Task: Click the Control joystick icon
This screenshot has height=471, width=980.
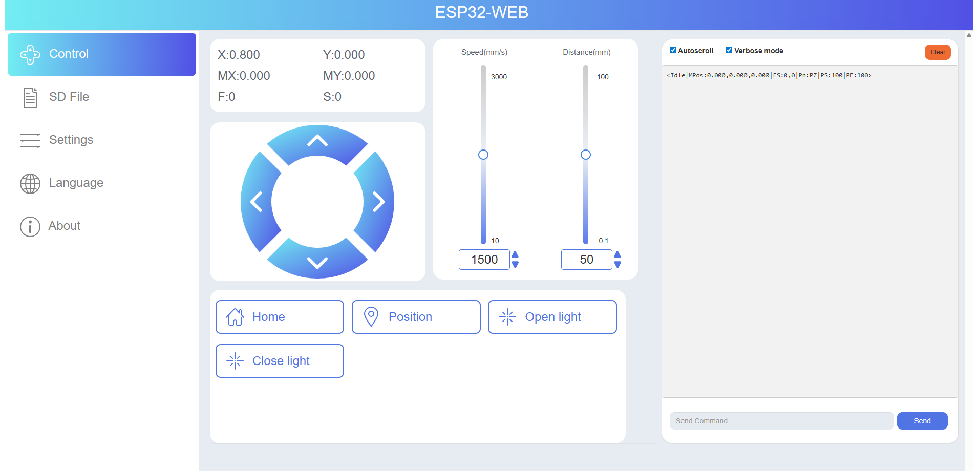Action: click(30, 55)
